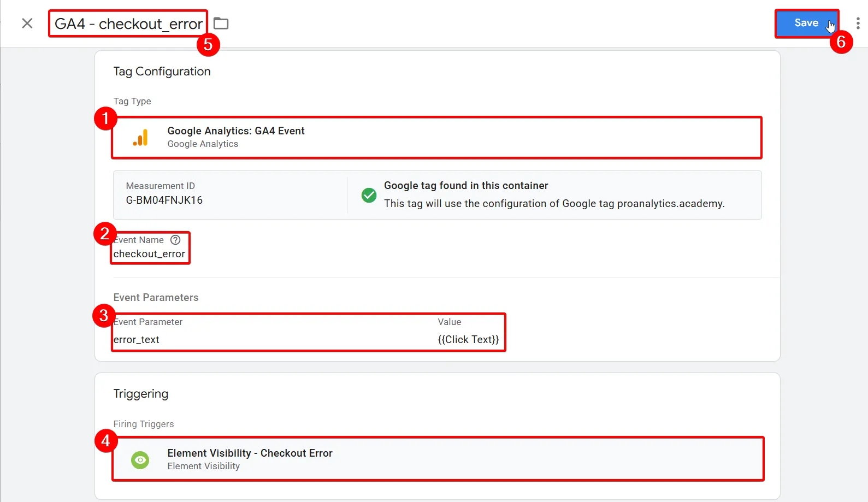The image size is (868, 502).
Task: Click the Value column header
Action: click(450, 322)
